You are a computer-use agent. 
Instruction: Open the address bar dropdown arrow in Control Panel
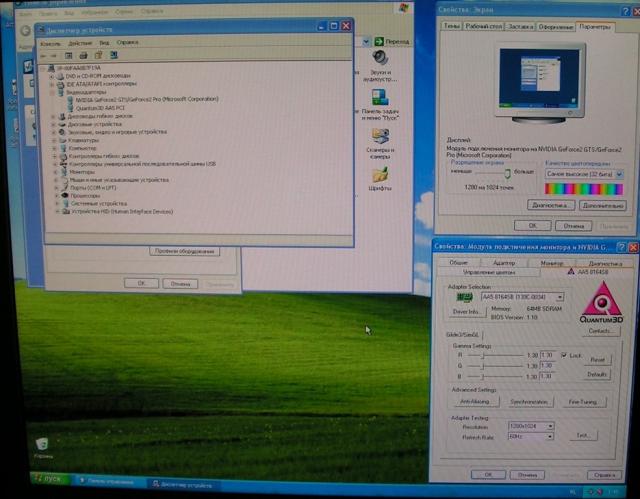(366, 41)
